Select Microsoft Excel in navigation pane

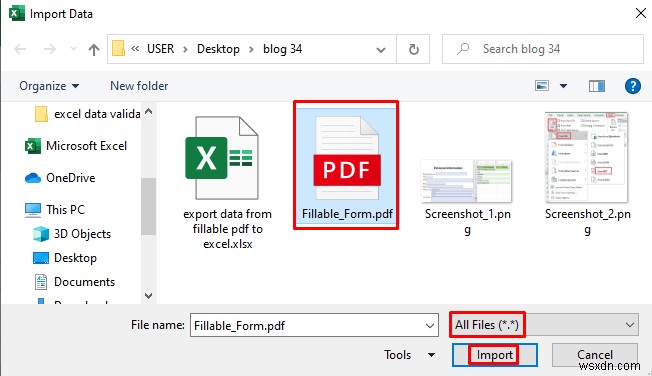click(x=76, y=146)
